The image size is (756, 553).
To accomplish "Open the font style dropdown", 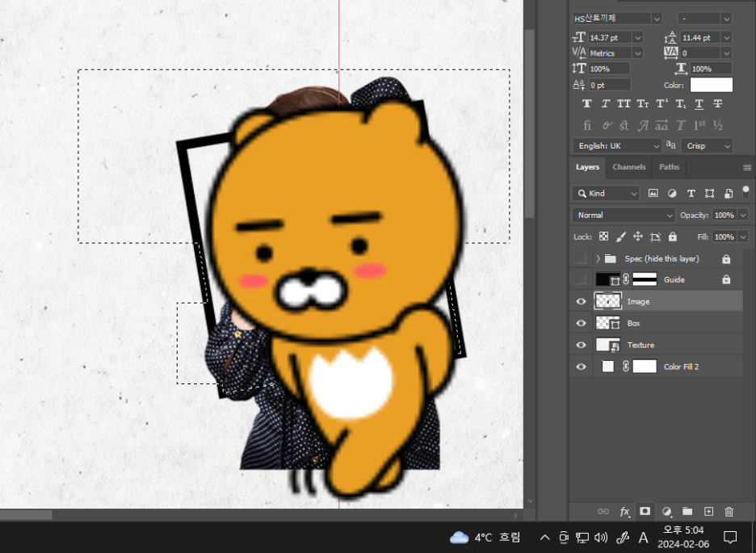I will [x=727, y=19].
